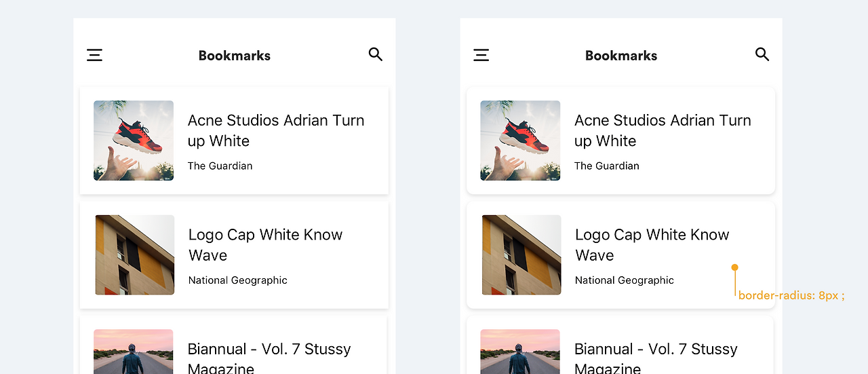The height and width of the screenshot is (374, 868).
Task: Open the hamburger menu in the left mockup
Action: tap(95, 55)
